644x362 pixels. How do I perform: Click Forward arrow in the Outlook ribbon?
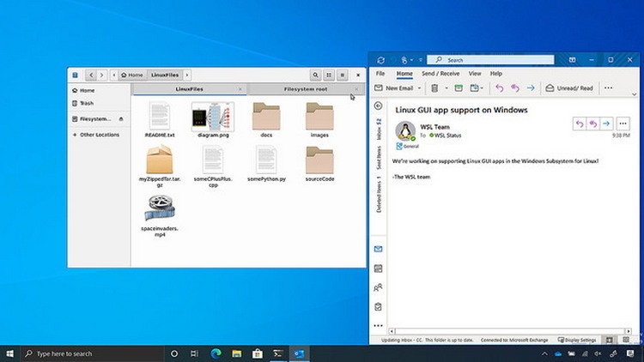coord(531,88)
